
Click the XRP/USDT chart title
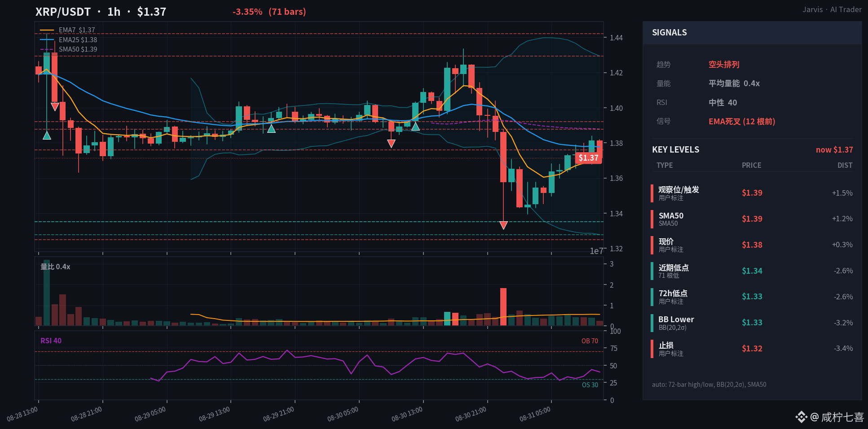point(101,12)
